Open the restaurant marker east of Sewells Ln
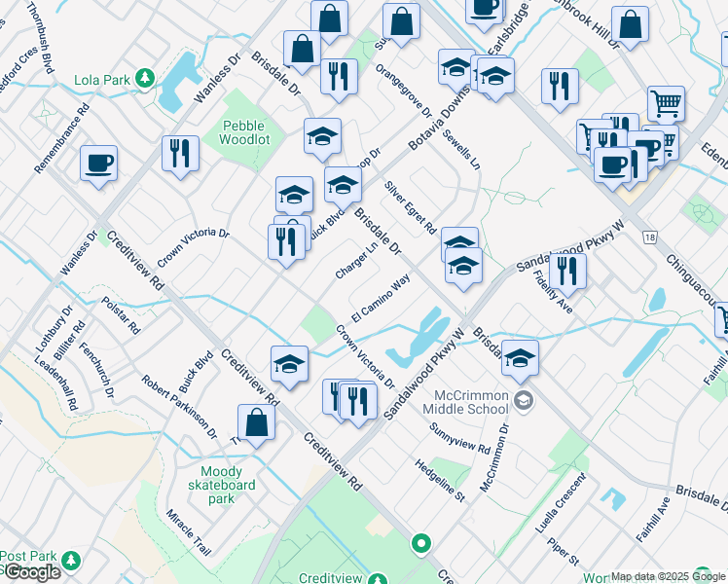The height and width of the screenshot is (584, 728). (x=560, y=90)
